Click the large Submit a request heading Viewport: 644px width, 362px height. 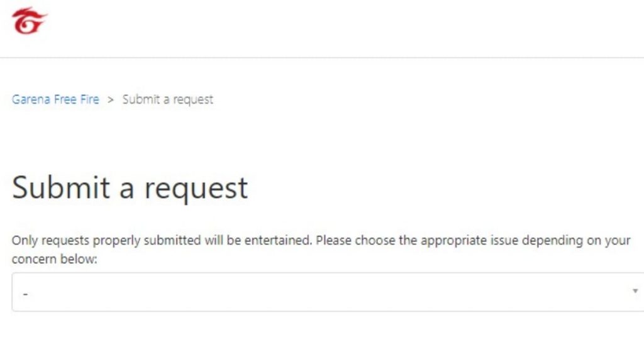[x=130, y=188]
